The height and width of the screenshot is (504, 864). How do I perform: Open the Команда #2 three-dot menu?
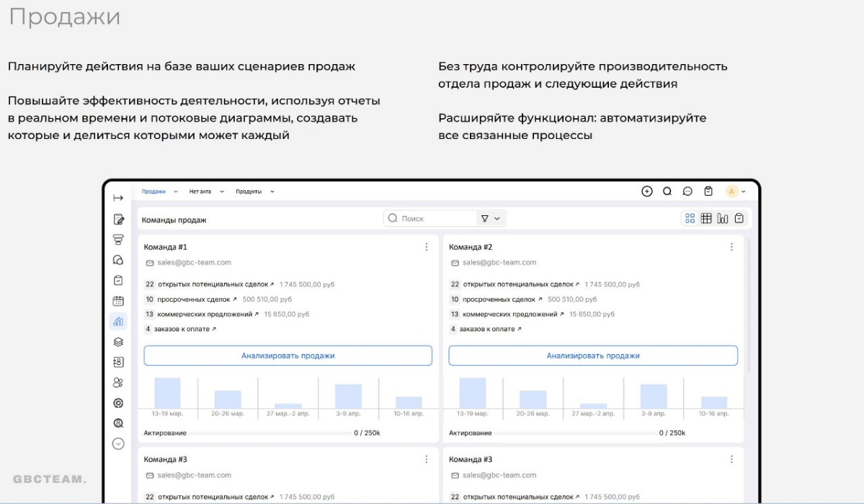731,247
